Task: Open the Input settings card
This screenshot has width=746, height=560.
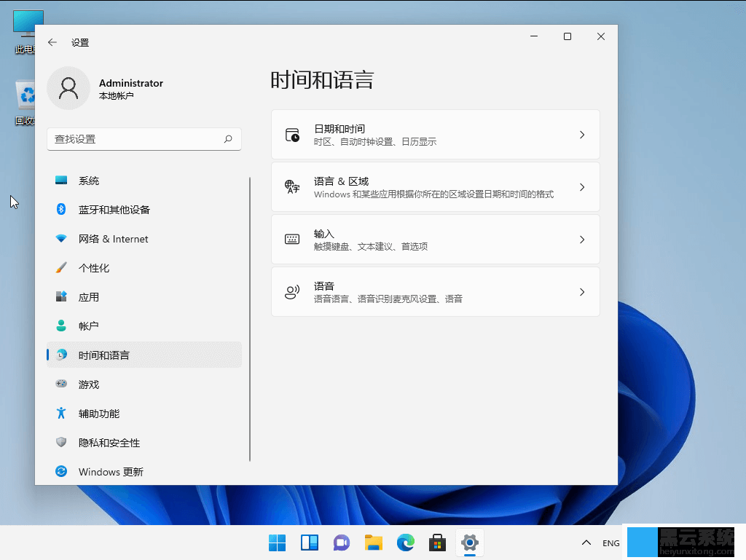Action: 435,240
